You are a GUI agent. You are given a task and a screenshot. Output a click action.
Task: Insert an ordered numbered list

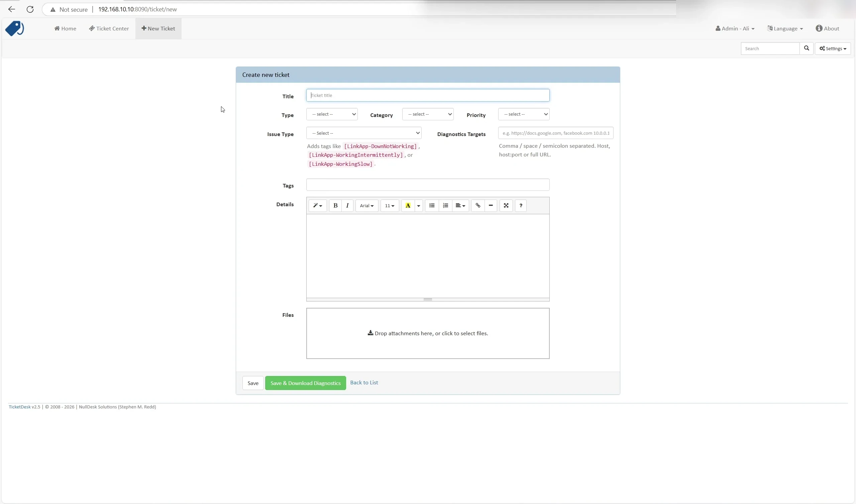pos(445,206)
